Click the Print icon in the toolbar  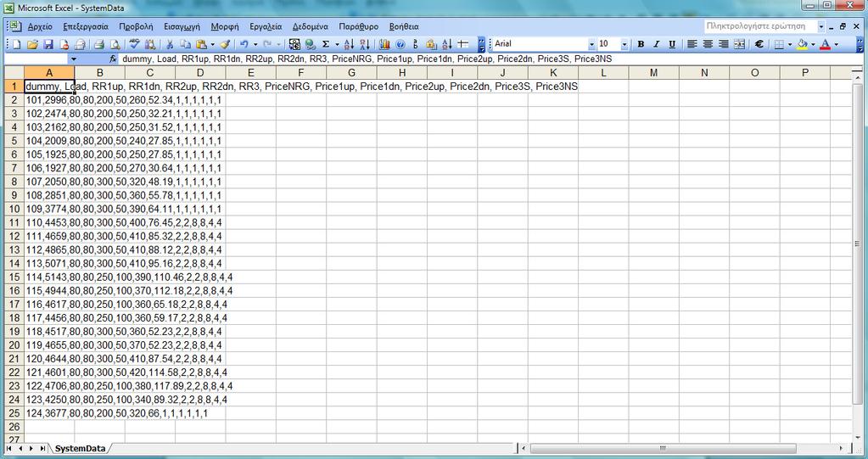(x=99, y=44)
